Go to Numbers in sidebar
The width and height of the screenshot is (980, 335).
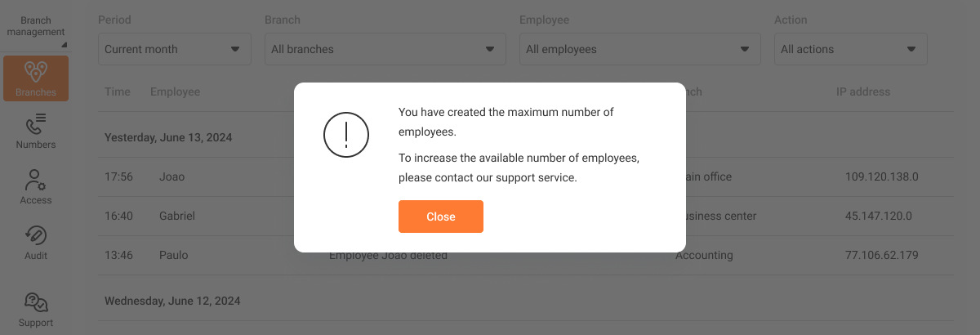pyautogui.click(x=36, y=131)
